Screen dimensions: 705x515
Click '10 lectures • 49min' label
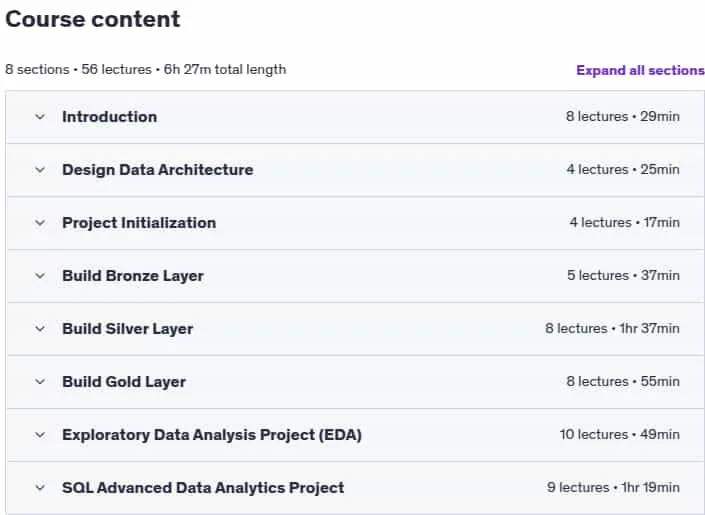coord(620,434)
